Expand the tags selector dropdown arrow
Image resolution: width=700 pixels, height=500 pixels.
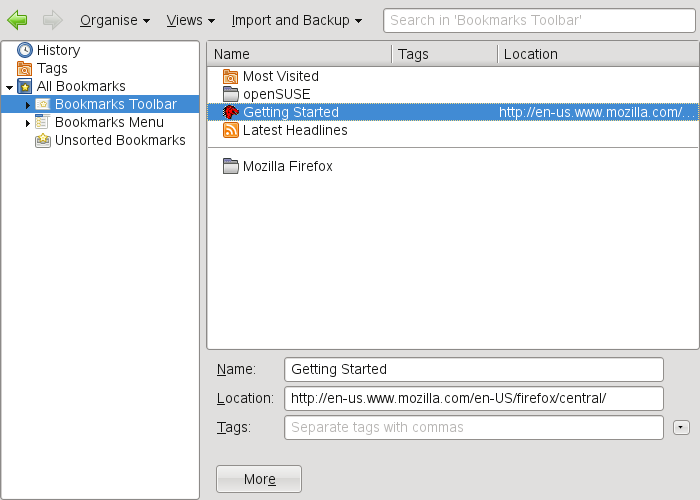pyautogui.click(x=682, y=428)
